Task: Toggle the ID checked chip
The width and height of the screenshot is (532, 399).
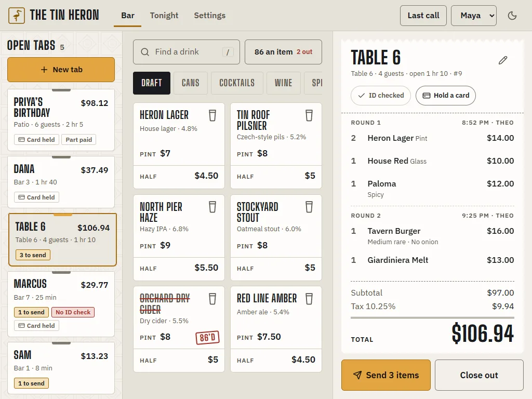Action: 381,96
